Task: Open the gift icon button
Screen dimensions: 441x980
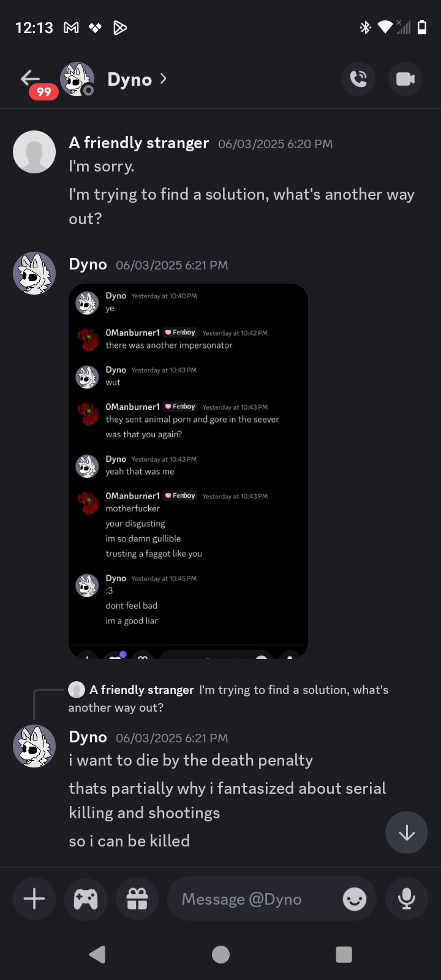Action: pyautogui.click(x=137, y=899)
